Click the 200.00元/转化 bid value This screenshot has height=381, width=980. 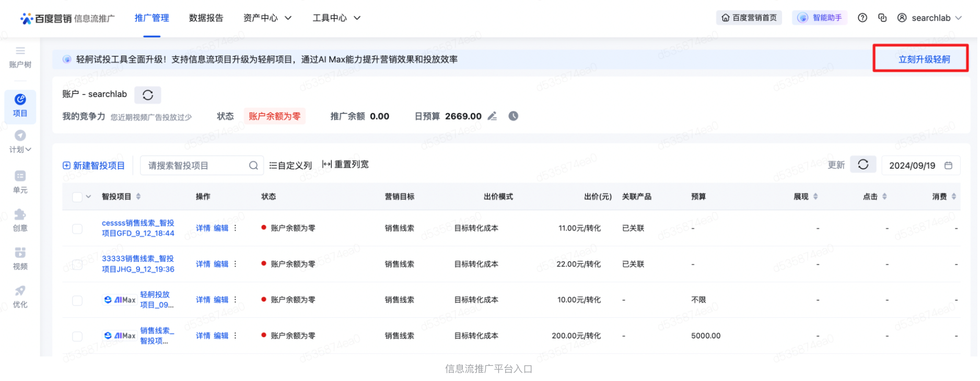pos(576,336)
